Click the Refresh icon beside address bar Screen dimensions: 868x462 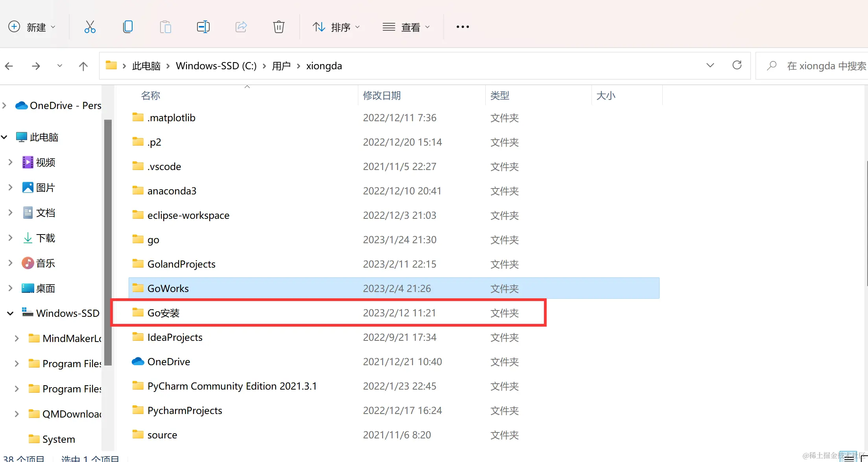point(737,65)
